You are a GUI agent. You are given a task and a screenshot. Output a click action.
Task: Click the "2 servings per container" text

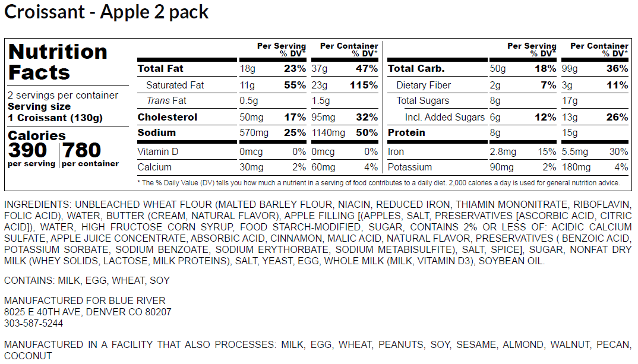(63, 96)
